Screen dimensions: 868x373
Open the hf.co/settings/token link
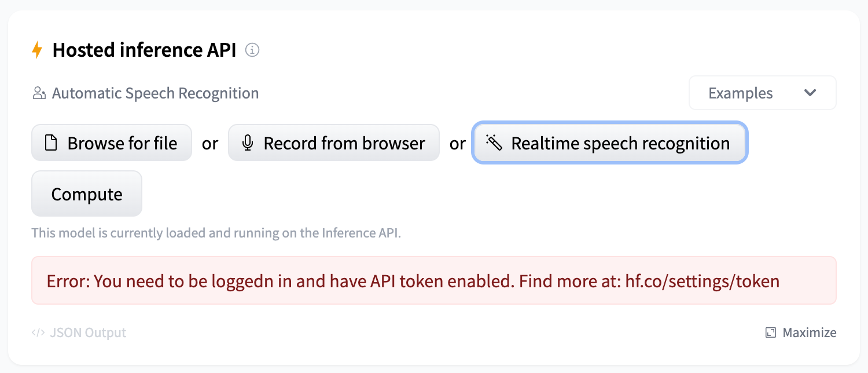coord(703,281)
